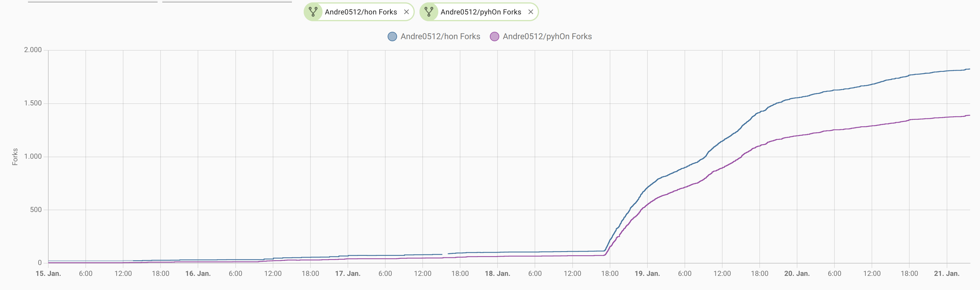This screenshot has width=980, height=290.
Task: Toggle Andre0512/hon Forks legend series
Action: tap(434, 37)
